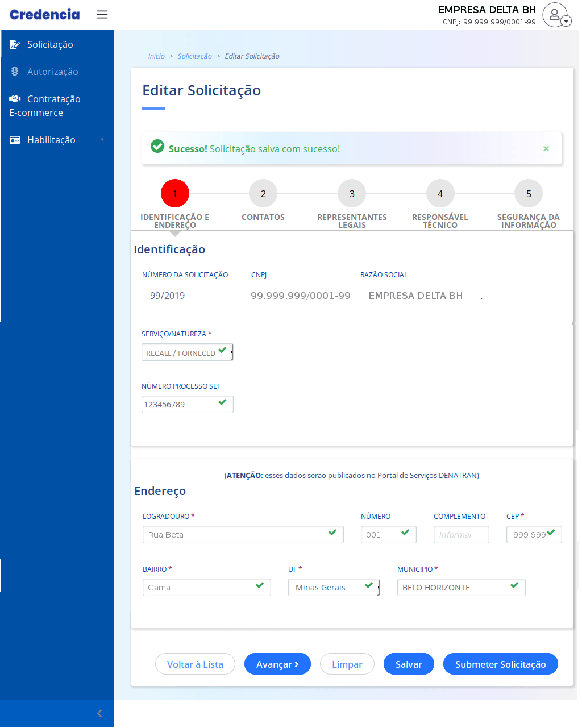This screenshot has height=728, width=582.
Task: Click the Credencia logo
Action: 45,15
